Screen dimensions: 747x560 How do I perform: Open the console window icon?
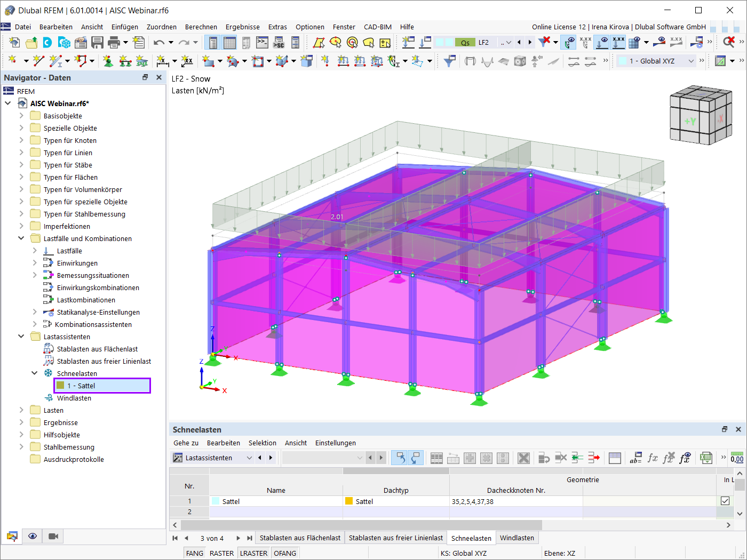click(262, 43)
